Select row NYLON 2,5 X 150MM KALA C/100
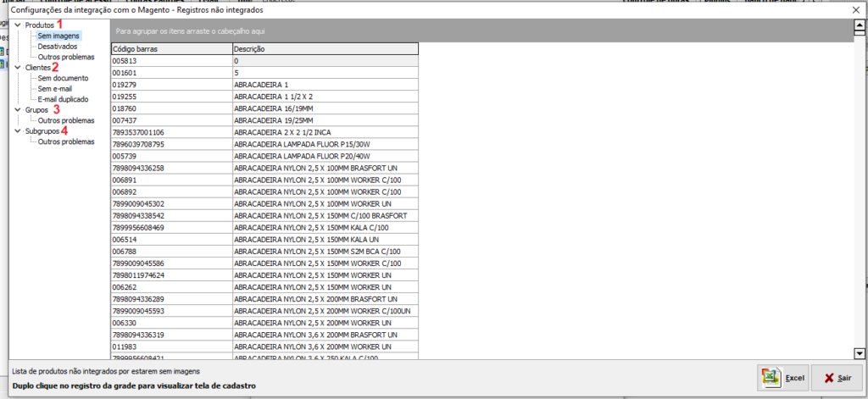 [x=264, y=227]
